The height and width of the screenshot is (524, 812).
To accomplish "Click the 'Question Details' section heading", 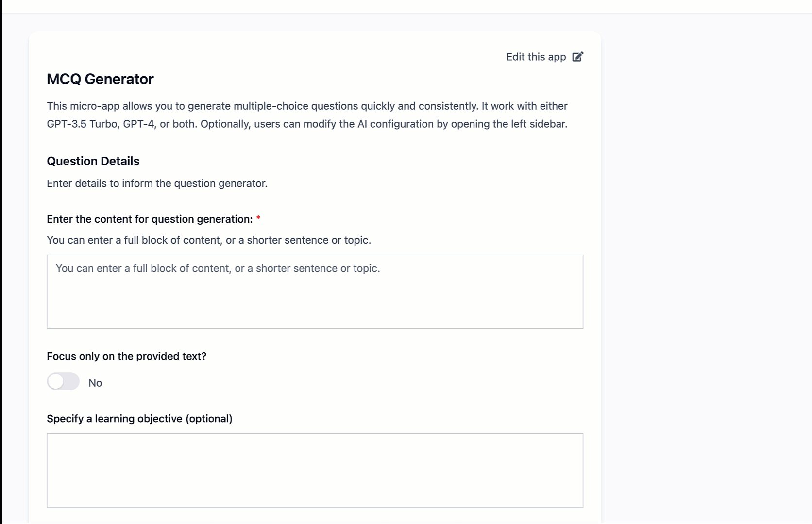I will pos(93,161).
